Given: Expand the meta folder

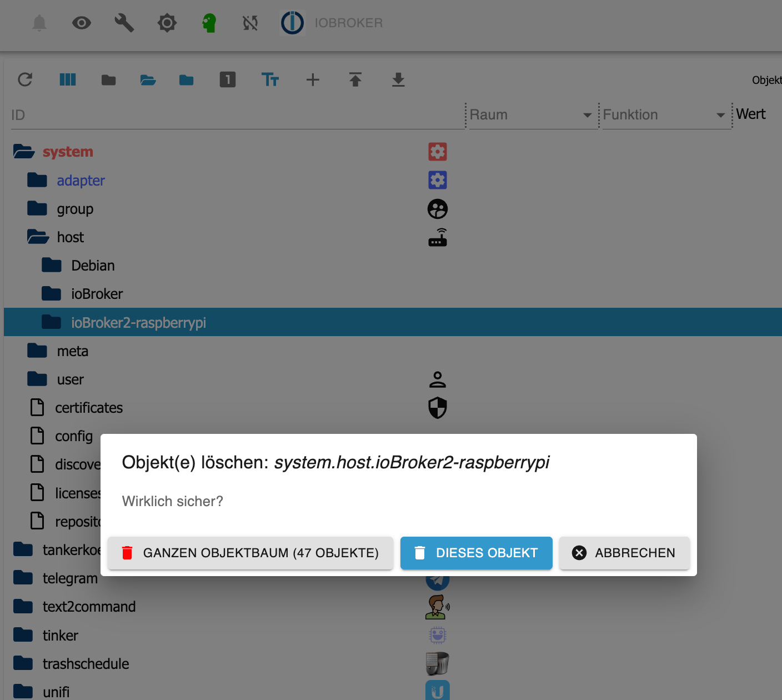Looking at the screenshot, I should point(37,351).
